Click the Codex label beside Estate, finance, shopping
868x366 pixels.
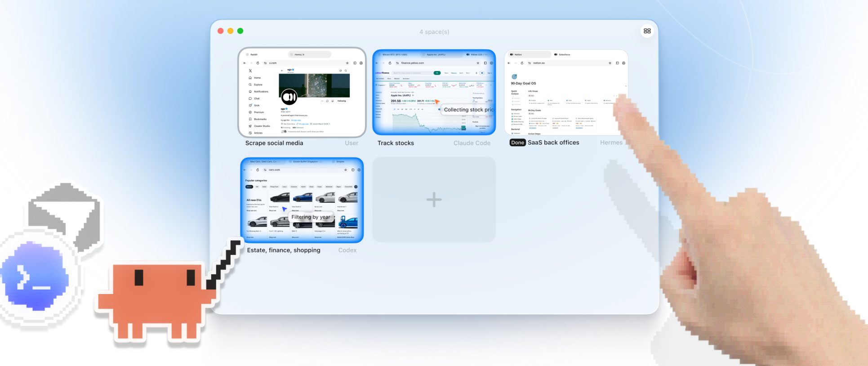coord(347,250)
